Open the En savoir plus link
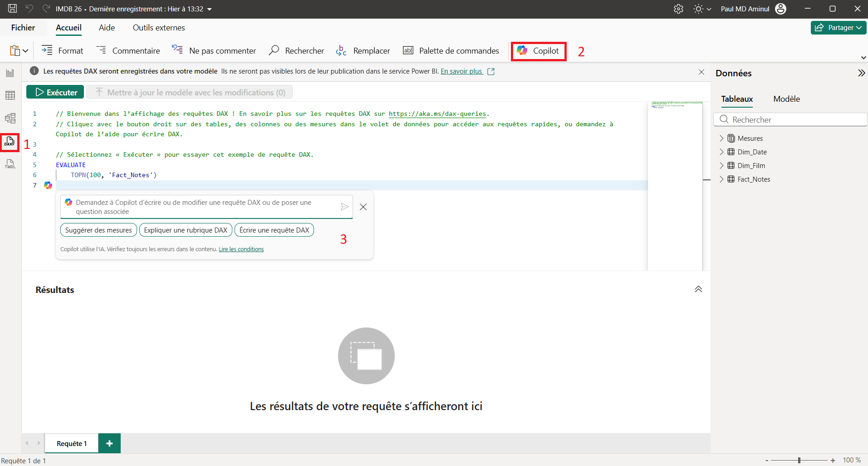Screen dimensions: 868x466 pyautogui.click(x=461, y=71)
